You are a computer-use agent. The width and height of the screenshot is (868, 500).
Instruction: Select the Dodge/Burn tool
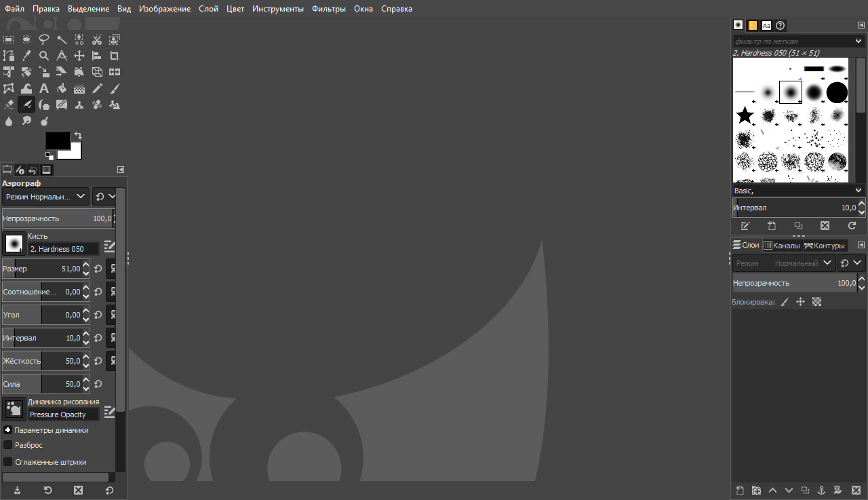tap(44, 121)
